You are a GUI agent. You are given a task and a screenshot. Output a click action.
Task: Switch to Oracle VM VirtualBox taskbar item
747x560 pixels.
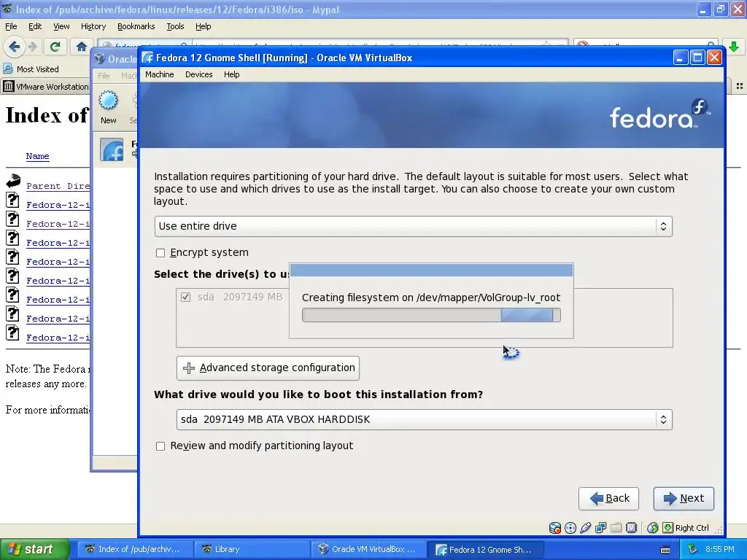(x=368, y=549)
